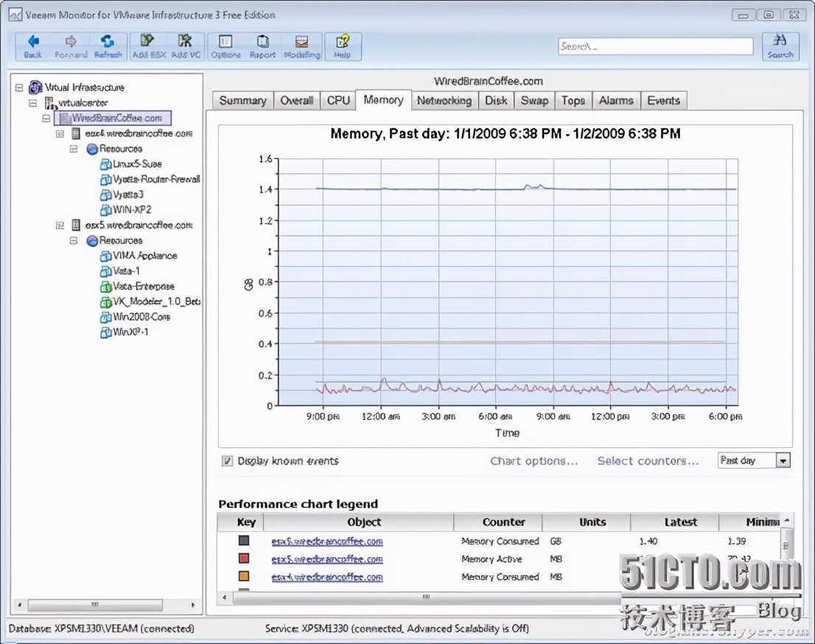Open esx5 link in Memory Active row
The image size is (815, 644).
click(x=327, y=559)
